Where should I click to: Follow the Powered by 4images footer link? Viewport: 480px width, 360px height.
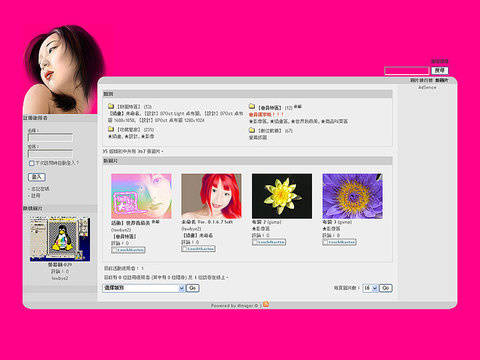coord(234,305)
